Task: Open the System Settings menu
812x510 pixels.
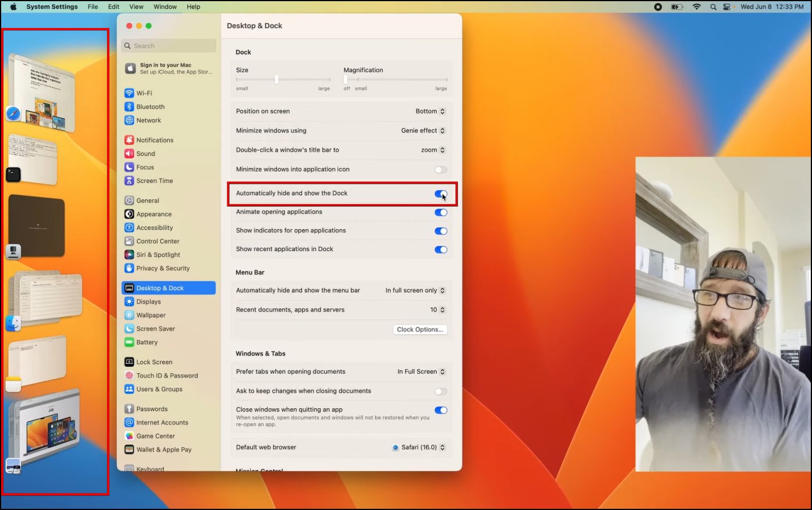Action: pos(52,7)
